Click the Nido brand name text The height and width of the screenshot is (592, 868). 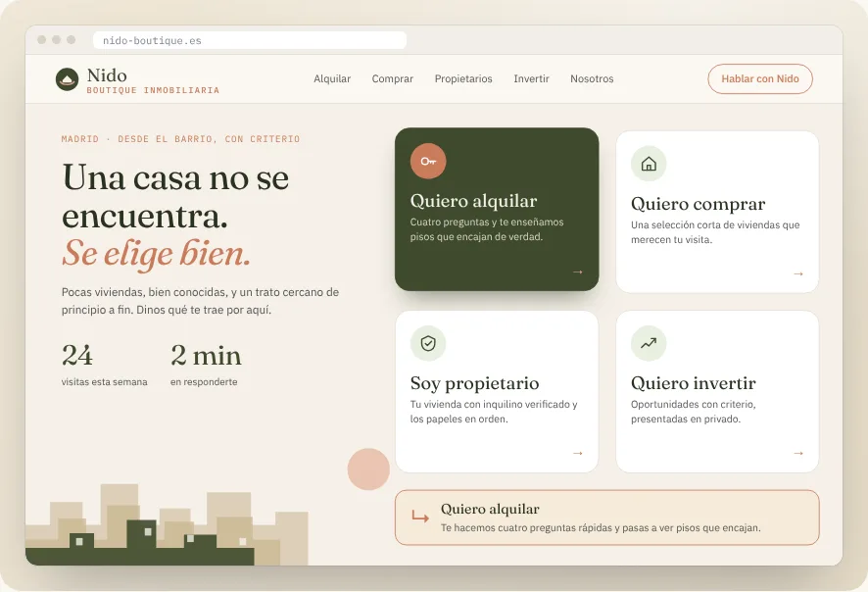click(107, 75)
